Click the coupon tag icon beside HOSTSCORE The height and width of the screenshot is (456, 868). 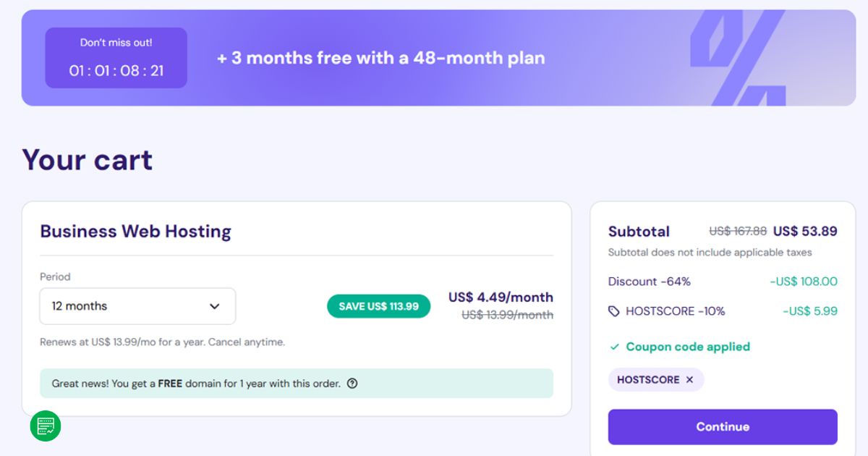pos(613,311)
